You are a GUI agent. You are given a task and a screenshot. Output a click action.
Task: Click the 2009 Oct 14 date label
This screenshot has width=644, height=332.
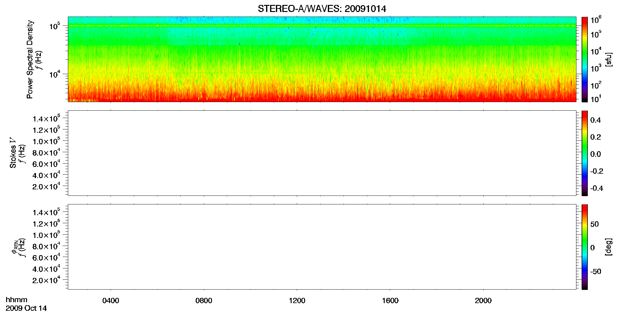point(26,308)
